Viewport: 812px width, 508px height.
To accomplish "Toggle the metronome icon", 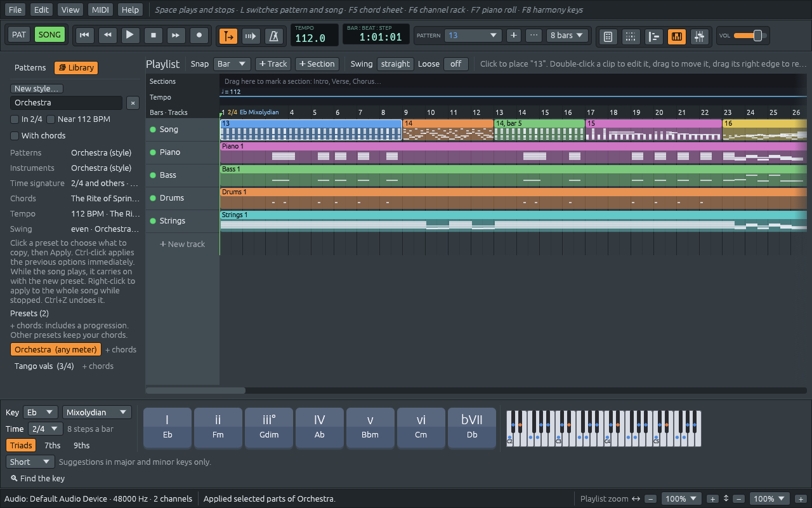I will (x=274, y=36).
